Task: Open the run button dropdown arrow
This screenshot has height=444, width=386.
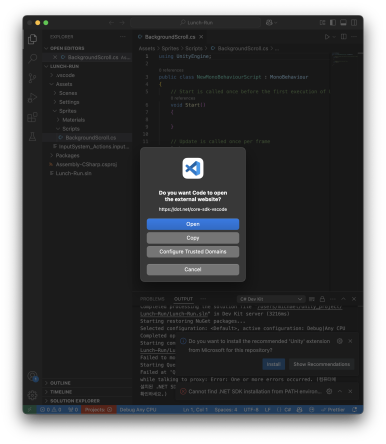Action: [x=334, y=37]
